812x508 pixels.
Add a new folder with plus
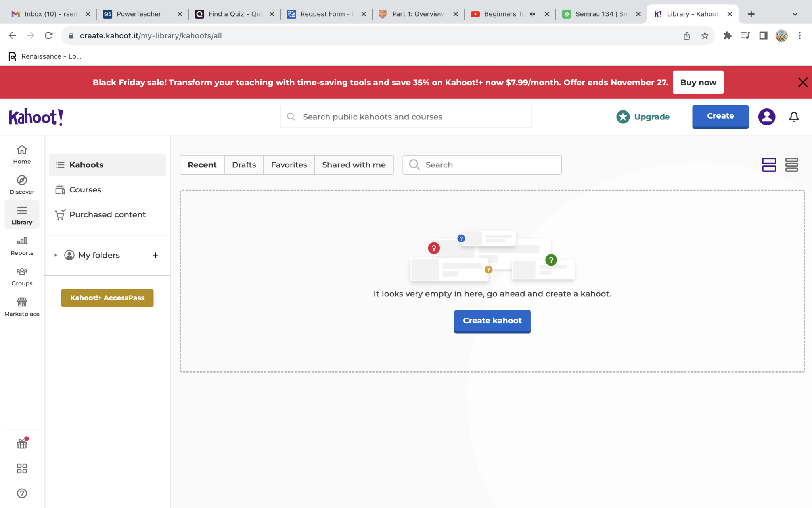coord(155,255)
